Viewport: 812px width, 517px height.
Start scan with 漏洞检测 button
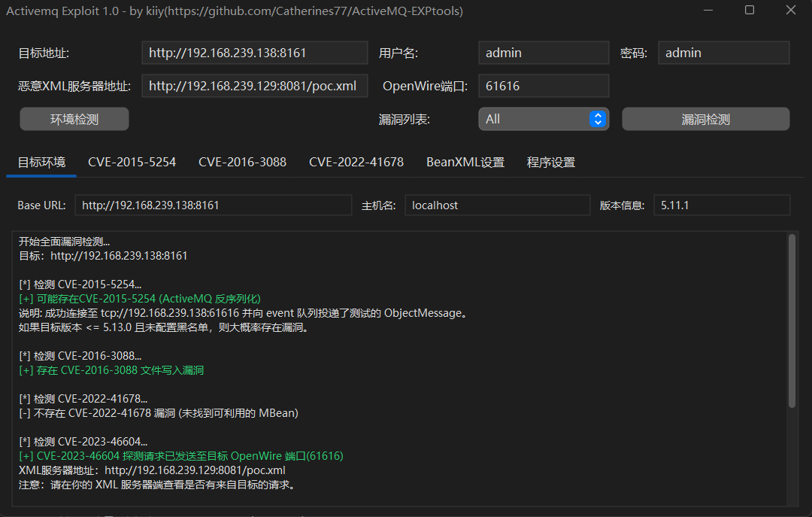(x=705, y=119)
